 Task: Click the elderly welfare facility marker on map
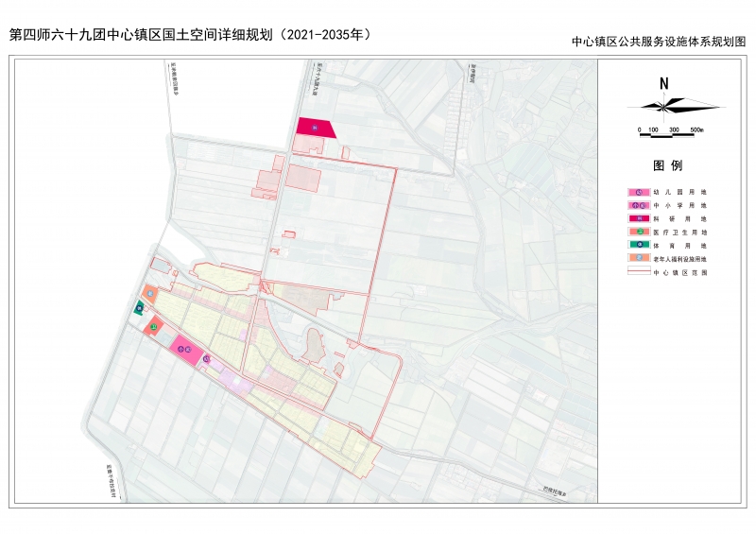[x=150, y=293]
